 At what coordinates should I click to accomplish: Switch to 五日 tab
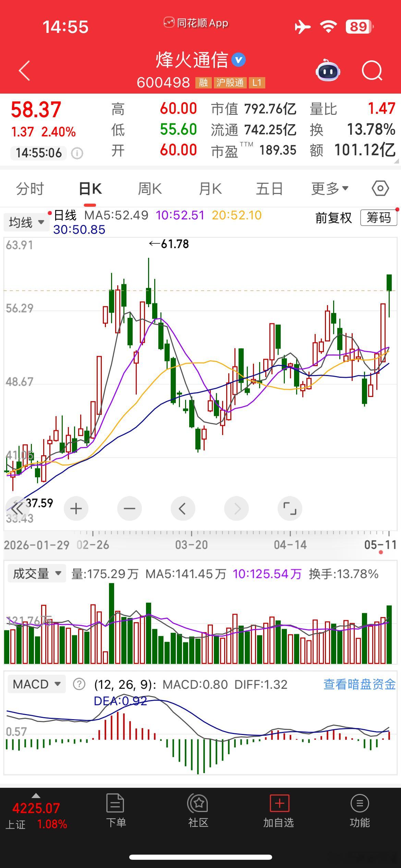coord(270,189)
